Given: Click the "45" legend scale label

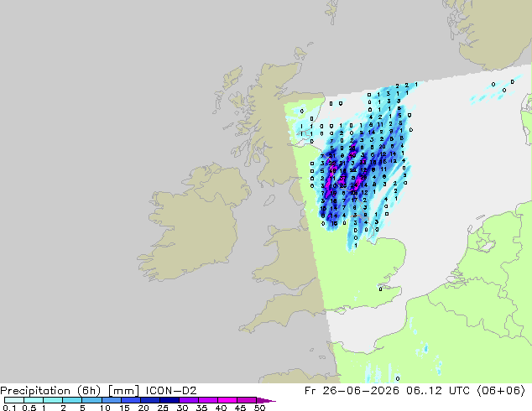Looking at the screenshot, I should [x=241, y=408].
